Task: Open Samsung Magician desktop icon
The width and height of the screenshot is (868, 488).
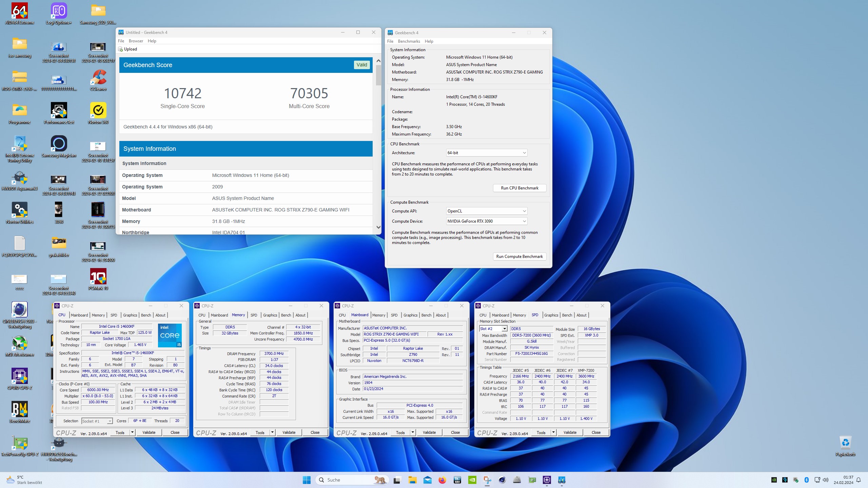Action: click(x=59, y=146)
